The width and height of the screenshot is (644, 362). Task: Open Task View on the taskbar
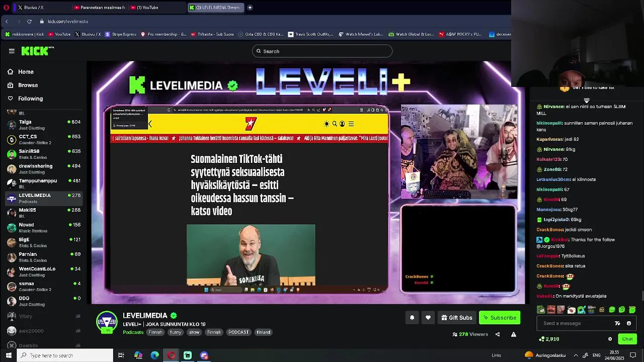pyautogui.click(x=121, y=355)
